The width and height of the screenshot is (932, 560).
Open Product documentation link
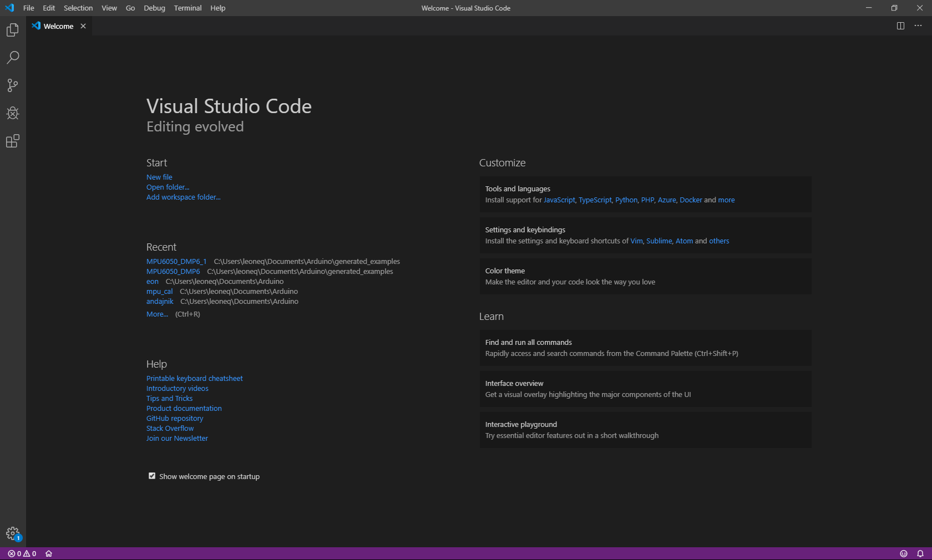click(184, 408)
